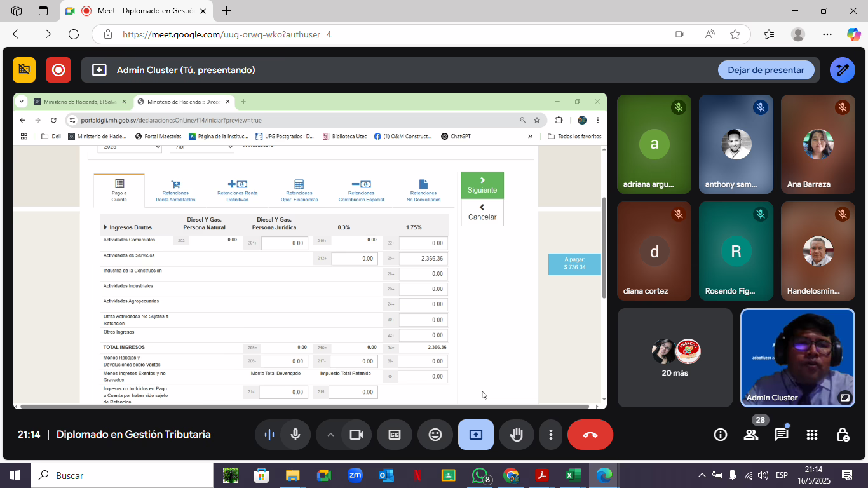The width and height of the screenshot is (868, 488).
Task: Click Dejar de presentar button
Action: click(x=766, y=70)
